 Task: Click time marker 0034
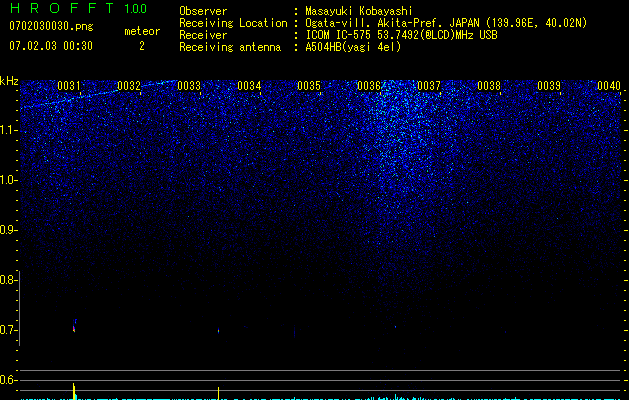tap(249, 86)
